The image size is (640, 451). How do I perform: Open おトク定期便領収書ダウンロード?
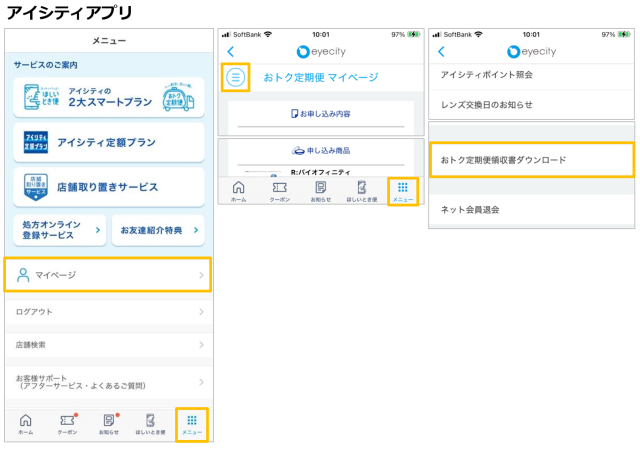coord(532,160)
